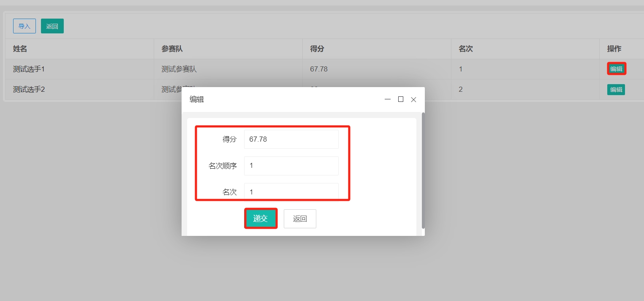Focus the 得分 input field in dialog
The width and height of the screenshot is (644, 301).
click(x=291, y=139)
